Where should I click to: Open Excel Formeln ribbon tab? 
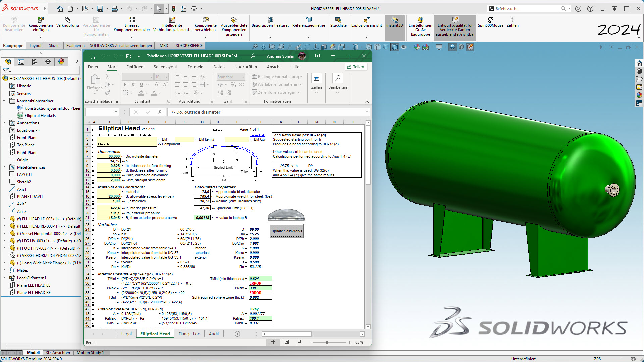[195, 67]
